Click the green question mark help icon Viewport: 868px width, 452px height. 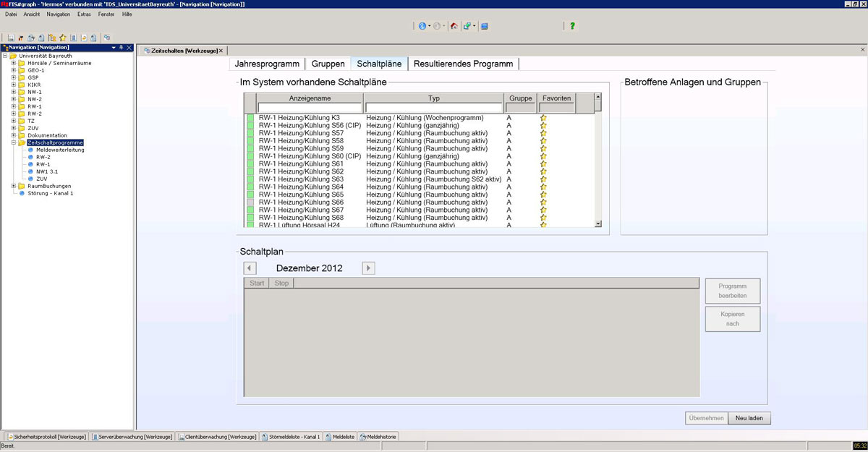(572, 26)
